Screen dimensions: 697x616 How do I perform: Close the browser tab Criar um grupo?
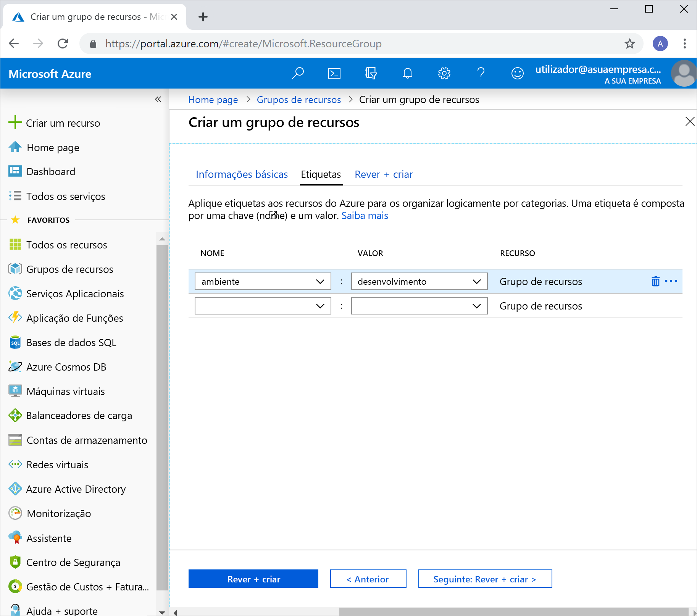174,17
